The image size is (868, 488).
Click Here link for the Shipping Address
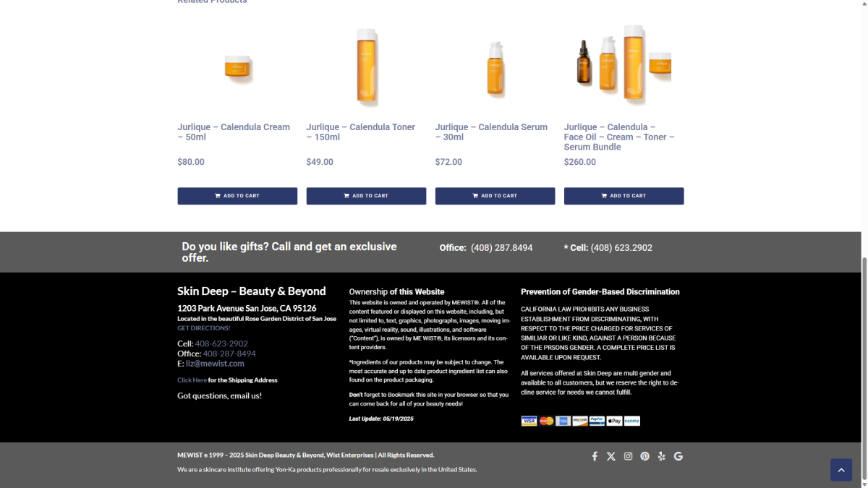192,380
